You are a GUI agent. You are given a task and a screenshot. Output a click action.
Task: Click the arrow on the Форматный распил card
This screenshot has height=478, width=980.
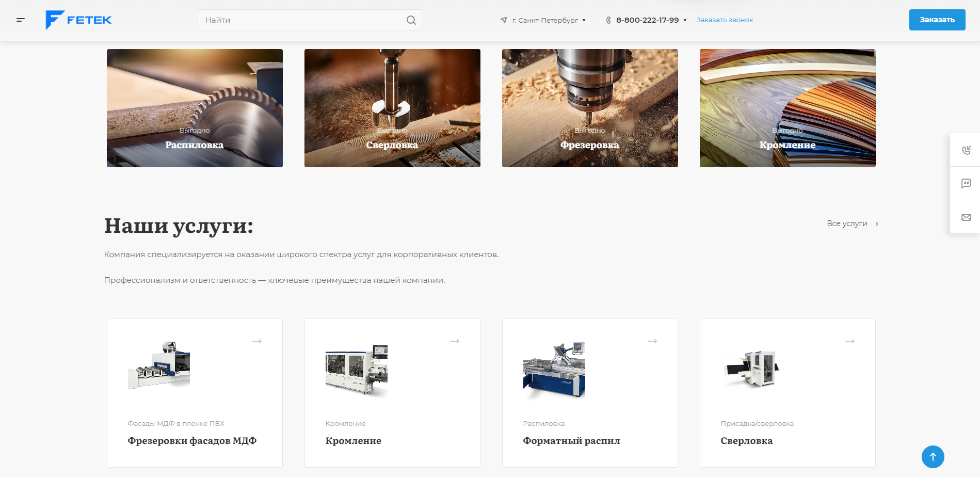click(x=652, y=341)
